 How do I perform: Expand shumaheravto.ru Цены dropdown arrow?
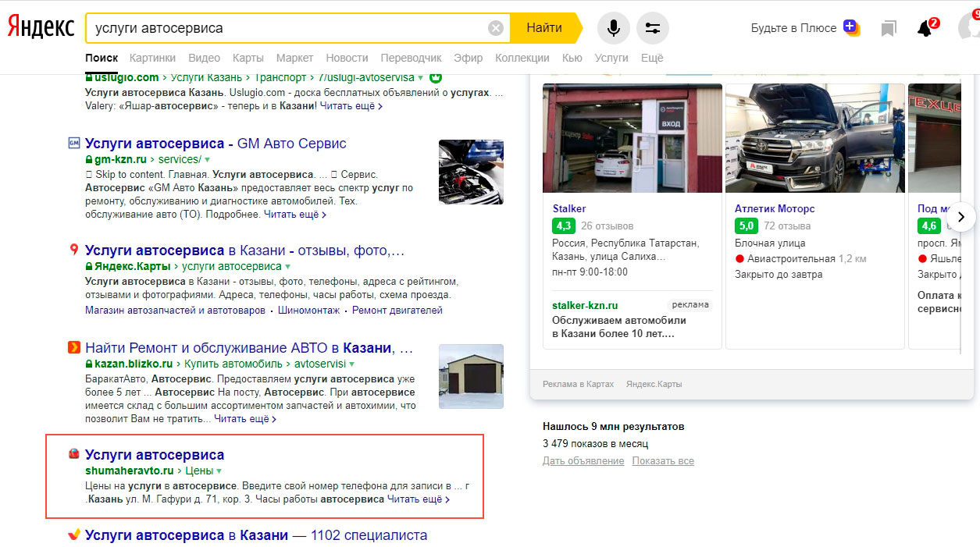[219, 471]
